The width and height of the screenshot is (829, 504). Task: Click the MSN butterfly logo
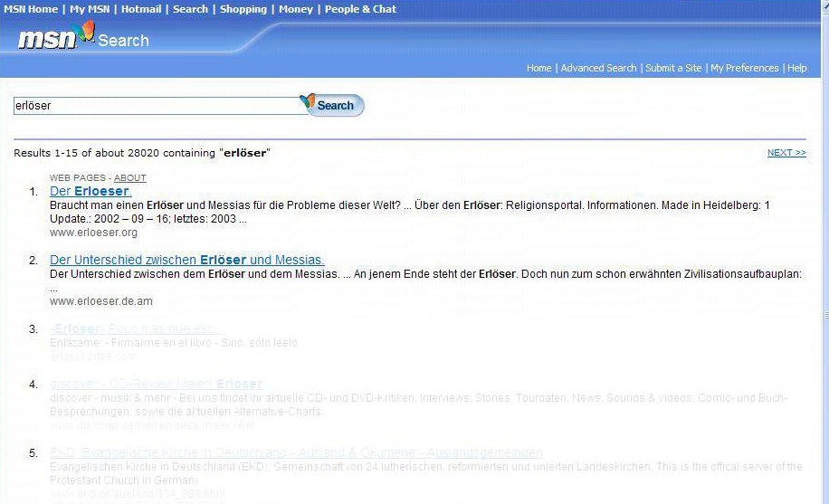tap(85, 33)
